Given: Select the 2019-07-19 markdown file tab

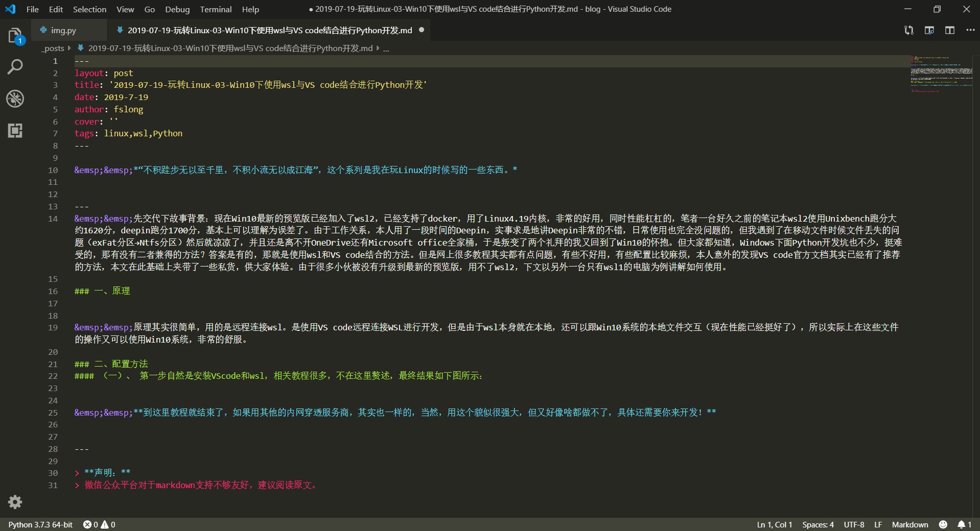Looking at the screenshot, I should [269, 30].
